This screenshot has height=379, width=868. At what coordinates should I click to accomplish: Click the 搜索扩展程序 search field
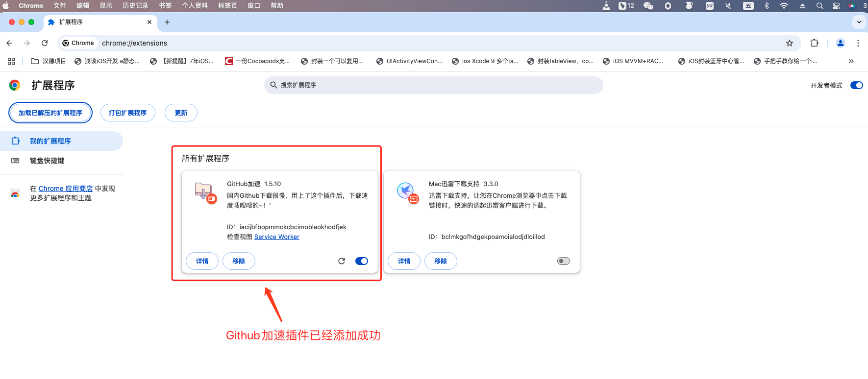434,85
